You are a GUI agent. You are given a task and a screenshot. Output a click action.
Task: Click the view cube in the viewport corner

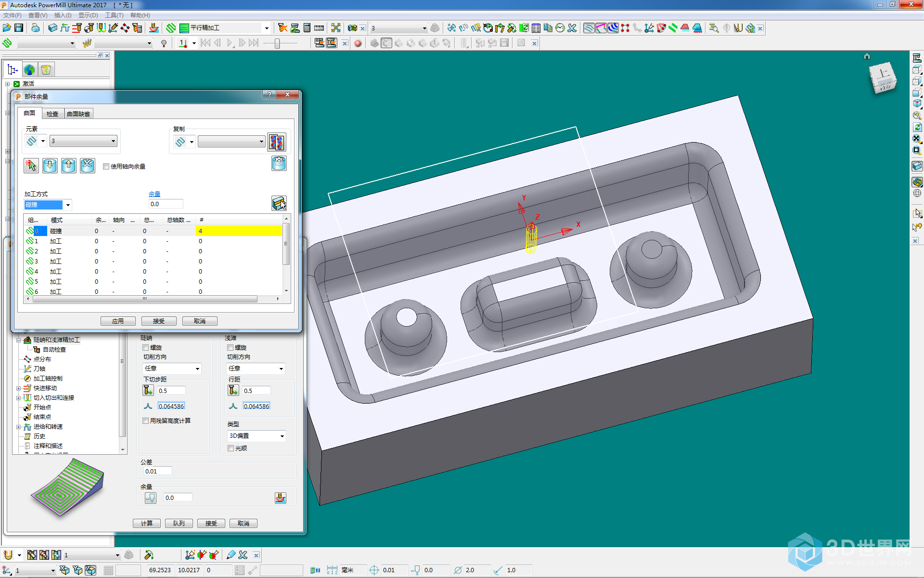tap(883, 78)
